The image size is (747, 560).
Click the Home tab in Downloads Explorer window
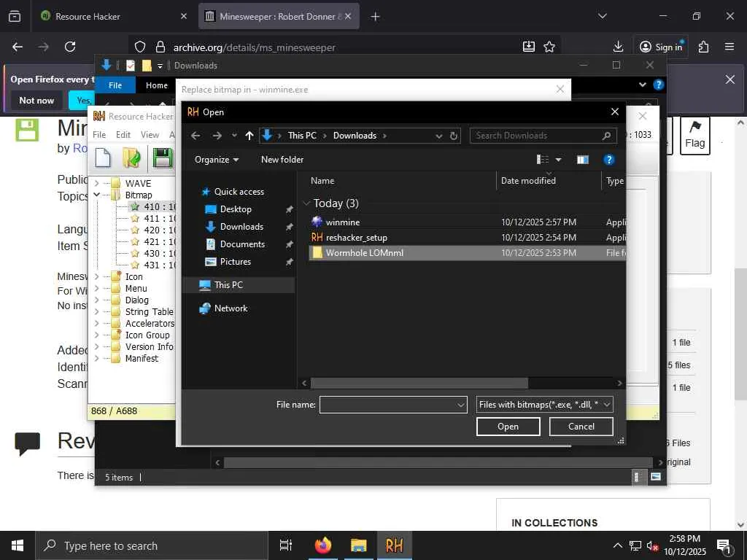tap(157, 85)
